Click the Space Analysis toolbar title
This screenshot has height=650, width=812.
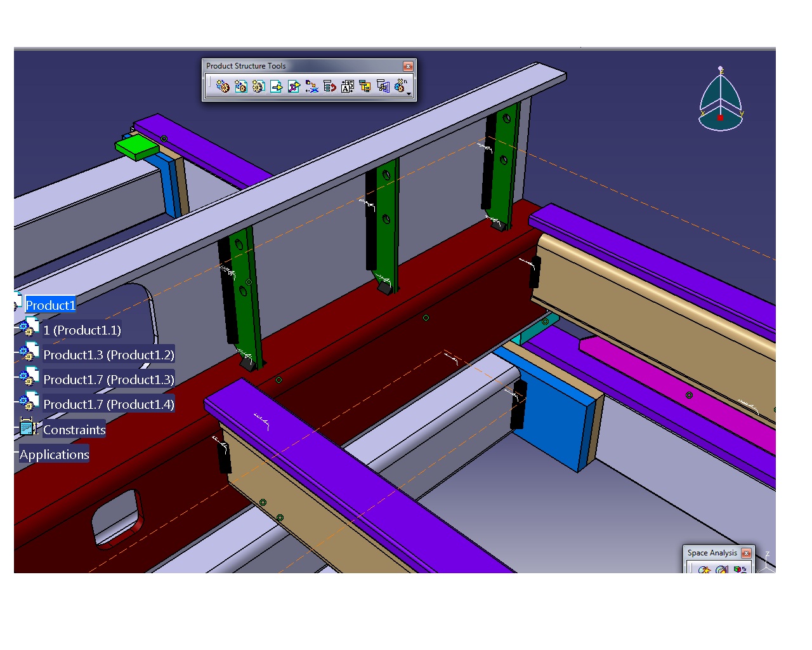click(x=712, y=554)
